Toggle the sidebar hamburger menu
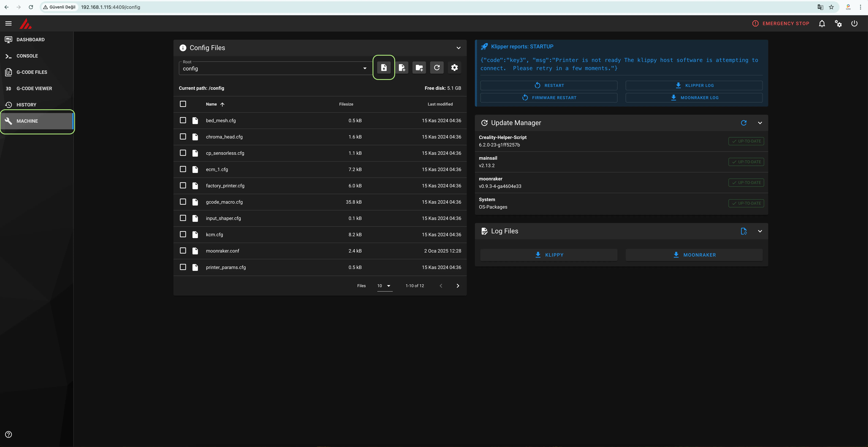The image size is (868, 447). (x=8, y=24)
